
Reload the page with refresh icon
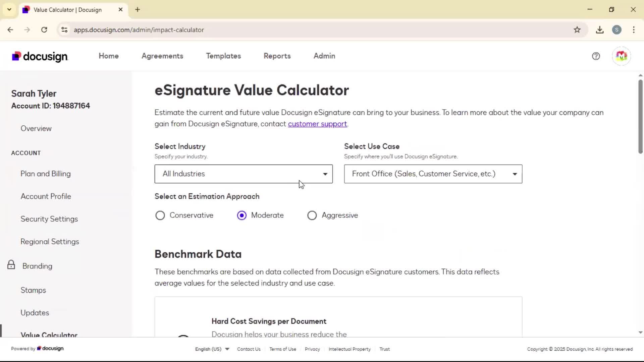coord(44,30)
